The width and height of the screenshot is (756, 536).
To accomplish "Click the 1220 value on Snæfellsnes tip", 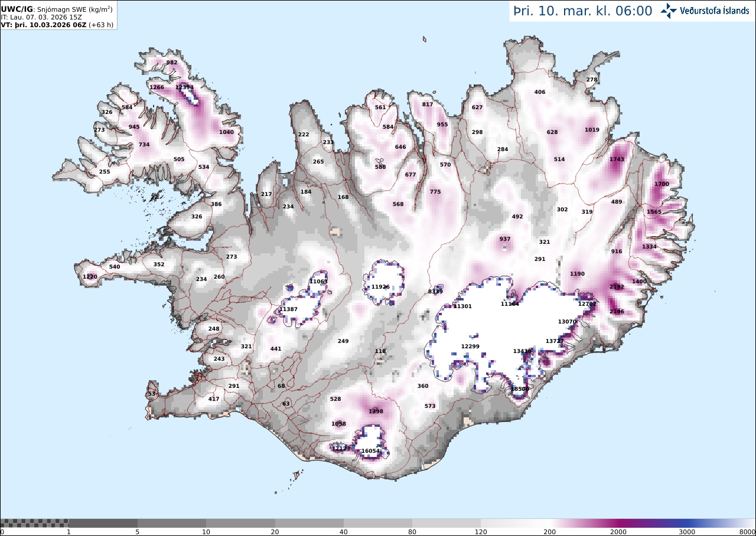I will coord(90,277).
